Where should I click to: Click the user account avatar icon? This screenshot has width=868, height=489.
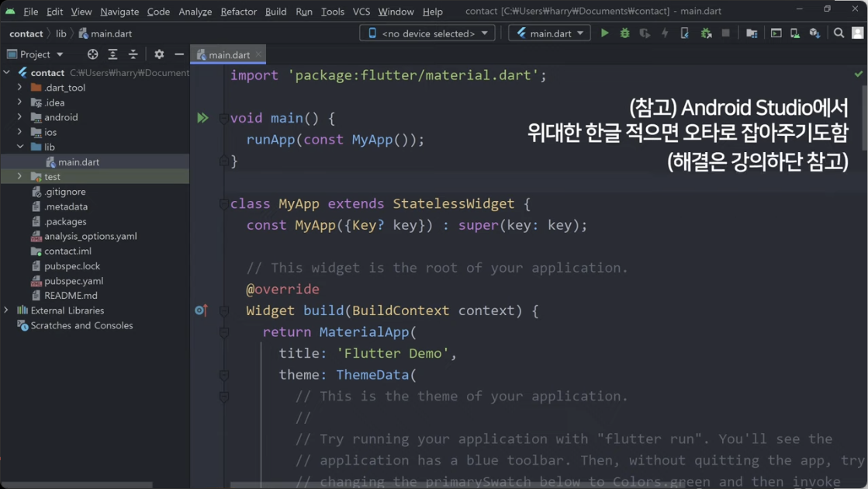pyautogui.click(x=857, y=33)
